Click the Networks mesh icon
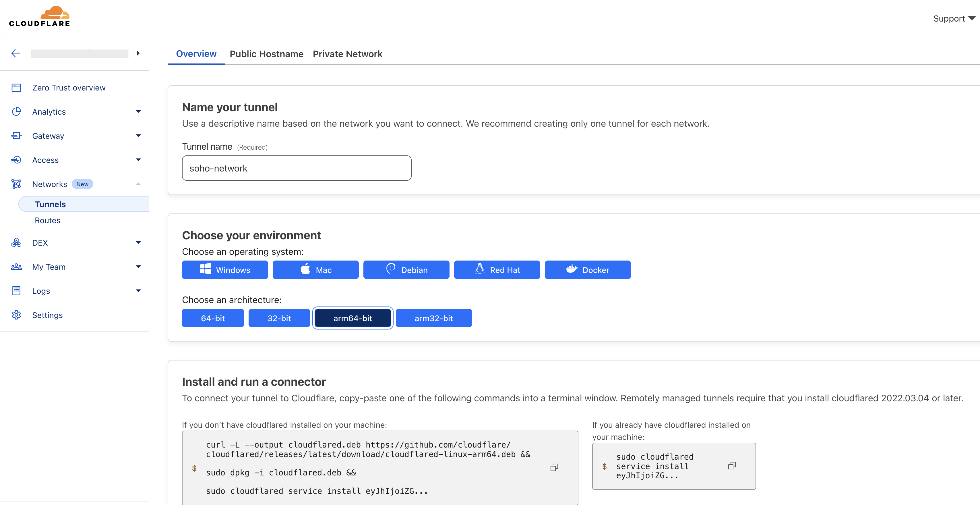The height and width of the screenshot is (505, 980). click(x=16, y=184)
